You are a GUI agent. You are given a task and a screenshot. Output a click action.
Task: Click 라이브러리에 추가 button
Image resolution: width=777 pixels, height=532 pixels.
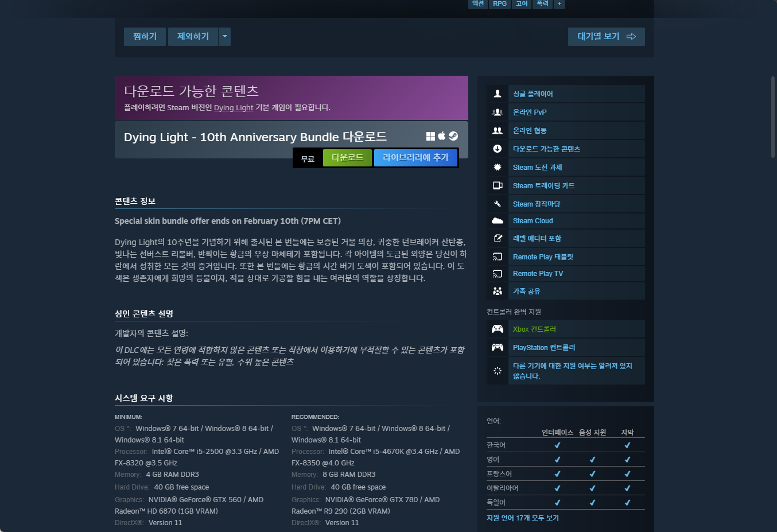415,158
